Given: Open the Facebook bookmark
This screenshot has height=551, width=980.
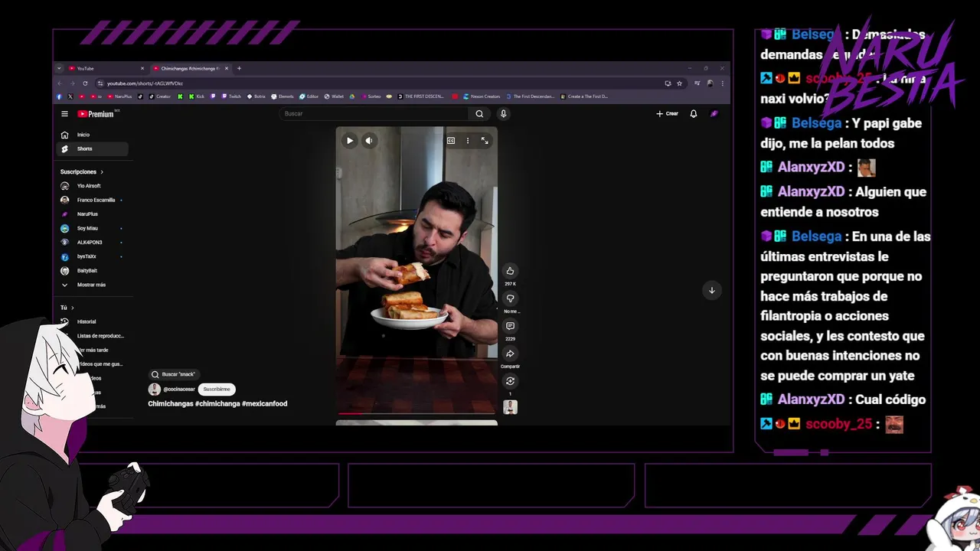Looking at the screenshot, I should click(59, 96).
